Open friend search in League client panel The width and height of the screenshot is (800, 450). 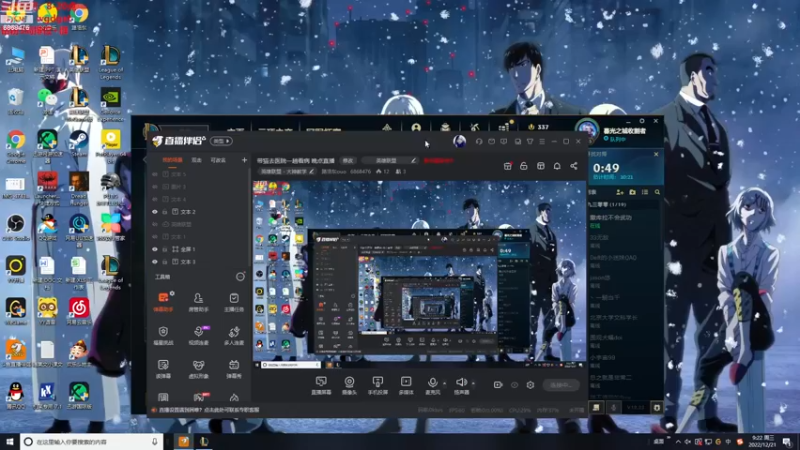point(657,192)
